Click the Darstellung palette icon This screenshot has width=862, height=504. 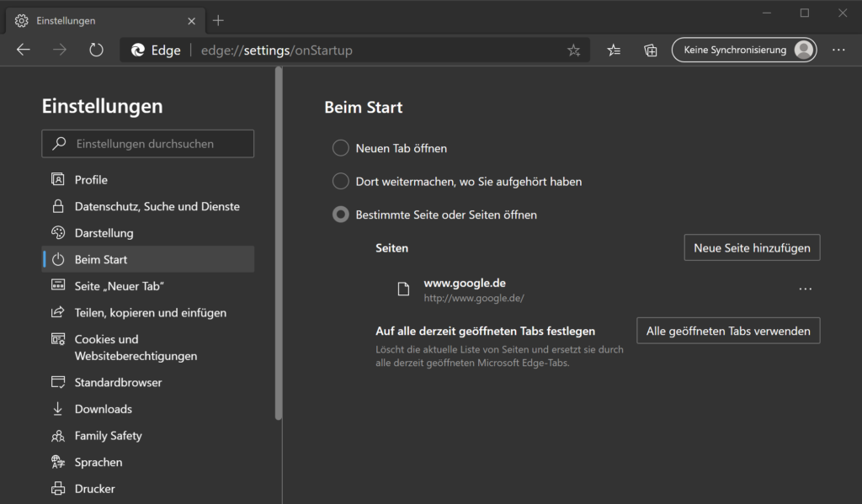tap(58, 232)
